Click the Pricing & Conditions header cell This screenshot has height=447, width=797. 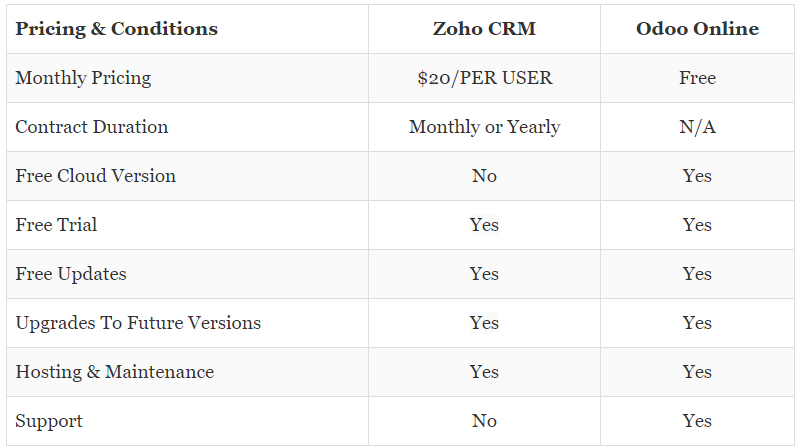pyautogui.click(x=116, y=29)
